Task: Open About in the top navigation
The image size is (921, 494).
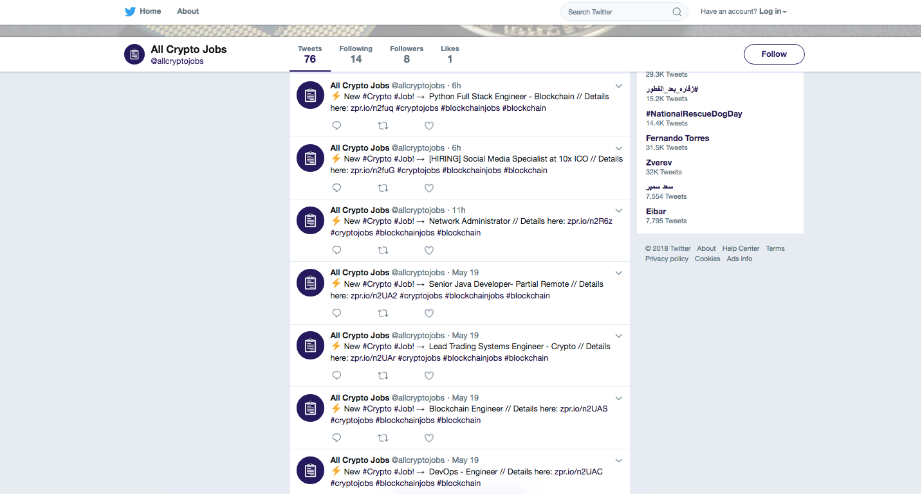Action: [188, 11]
